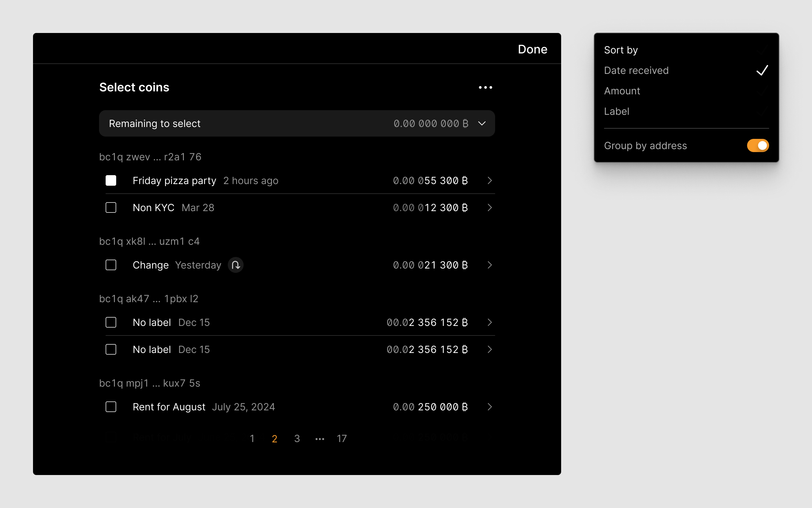Check the second No label Dec 15 checkbox
Image resolution: width=812 pixels, height=508 pixels.
point(111,349)
